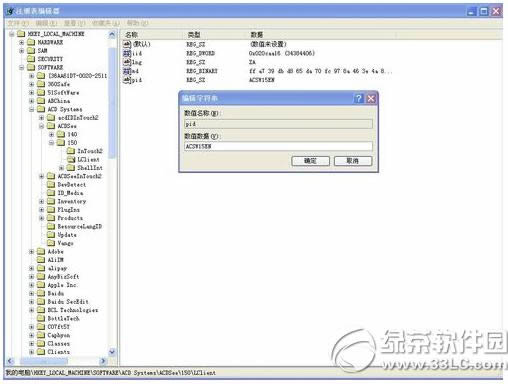The width and height of the screenshot is (508, 384).
Task: Open the 查看(V) menu
Action: coord(75,23)
